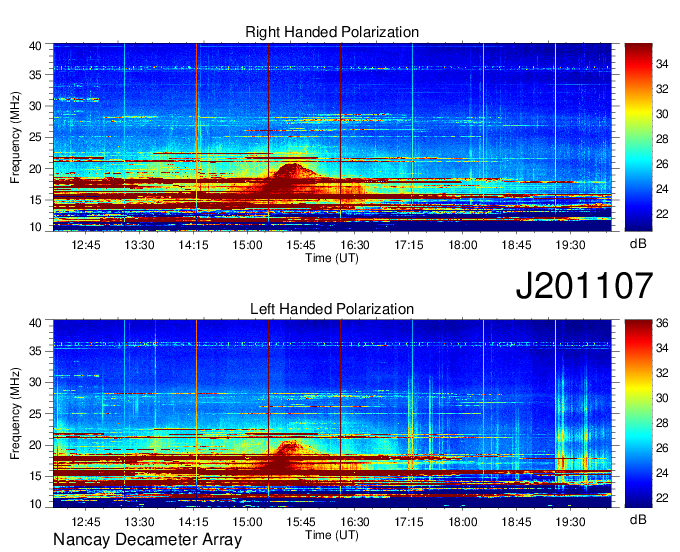Click the "20" frequency tick on Left Handed plot
The width and height of the screenshot is (680, 552).
(35, 445)
